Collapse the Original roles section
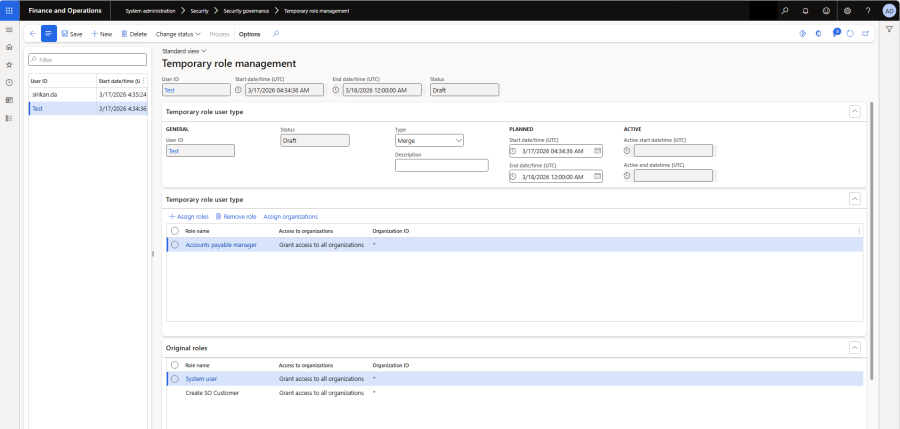This screenshot has width=900, height=429. [x=854, y=347]
